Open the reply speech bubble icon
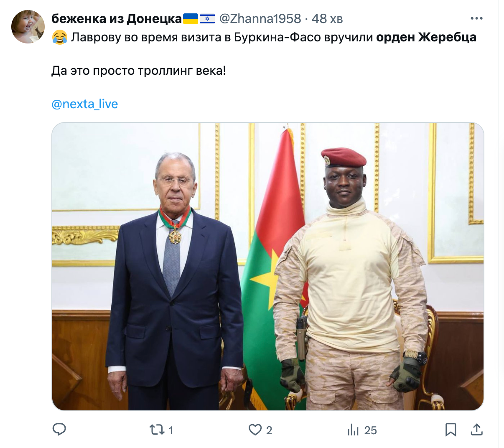Screen dimensions: 504x448 59,429
